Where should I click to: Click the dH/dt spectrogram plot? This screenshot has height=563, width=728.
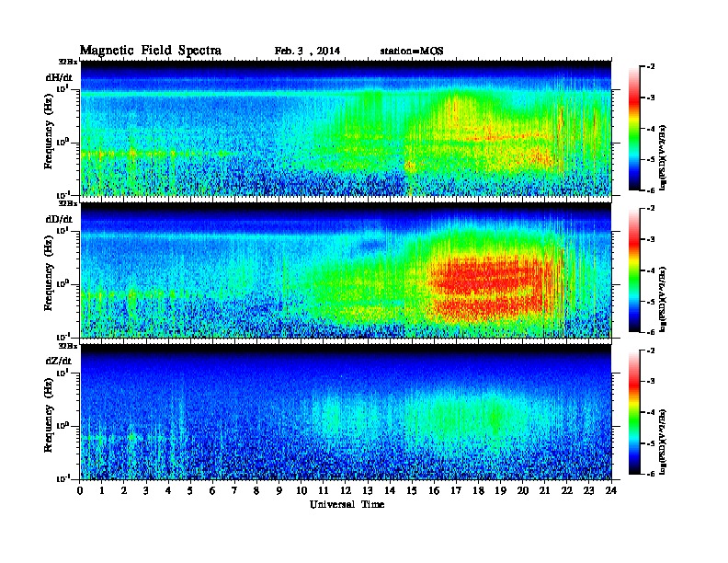346,128
